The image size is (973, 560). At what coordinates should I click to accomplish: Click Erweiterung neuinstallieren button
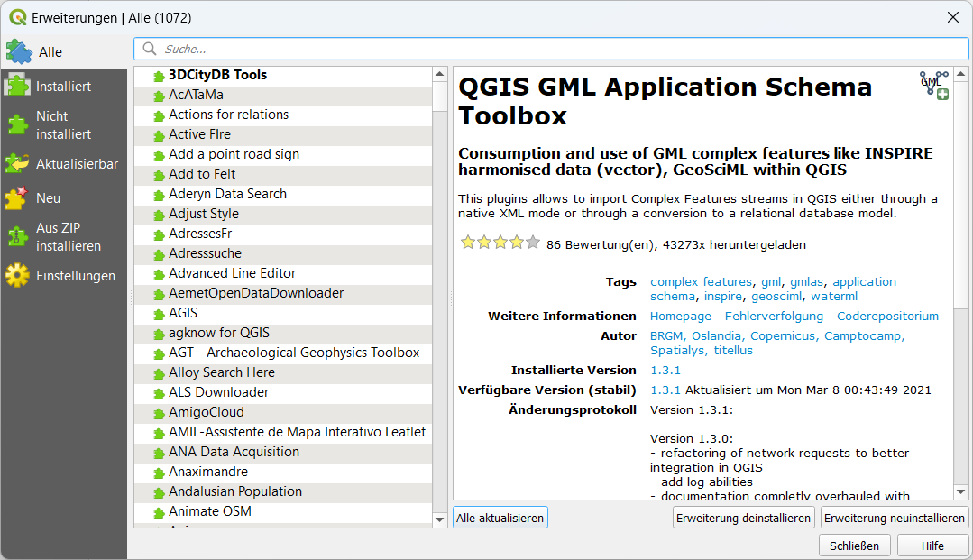(x=894, y=519)
